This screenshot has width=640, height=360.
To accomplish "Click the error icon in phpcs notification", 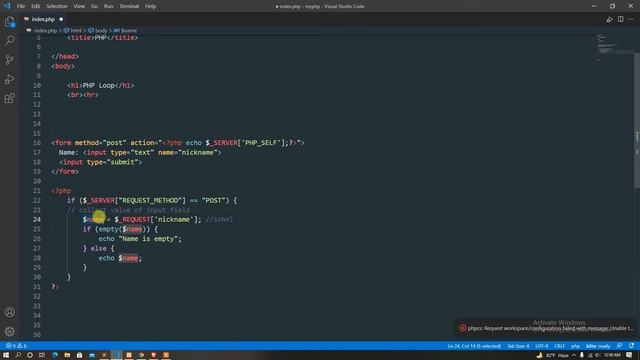I will point(462,328).
